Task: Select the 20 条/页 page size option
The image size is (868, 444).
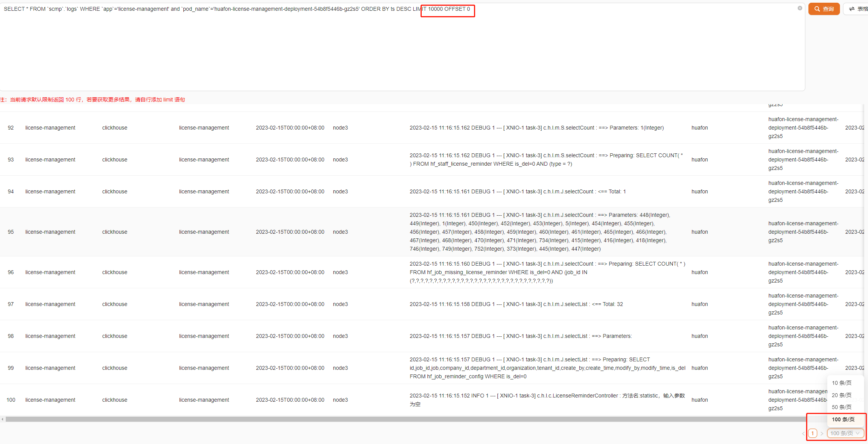Action: (x=841, y=395)
